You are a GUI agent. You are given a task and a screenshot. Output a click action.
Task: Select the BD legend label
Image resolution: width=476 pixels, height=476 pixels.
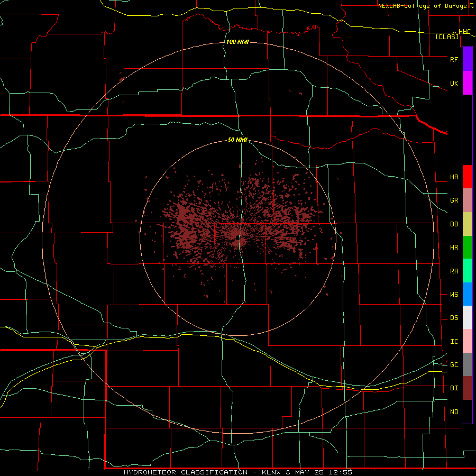pos(454,224)
